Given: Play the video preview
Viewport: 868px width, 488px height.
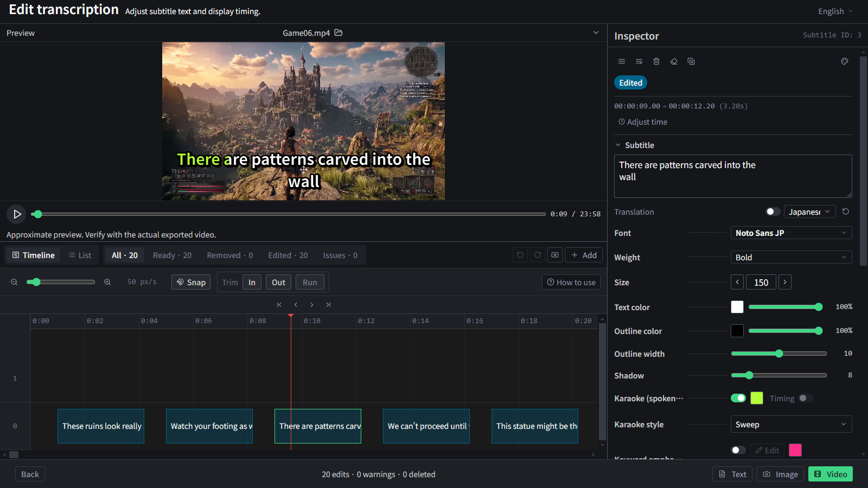Looking at the screenshot, I should point(17,214).
